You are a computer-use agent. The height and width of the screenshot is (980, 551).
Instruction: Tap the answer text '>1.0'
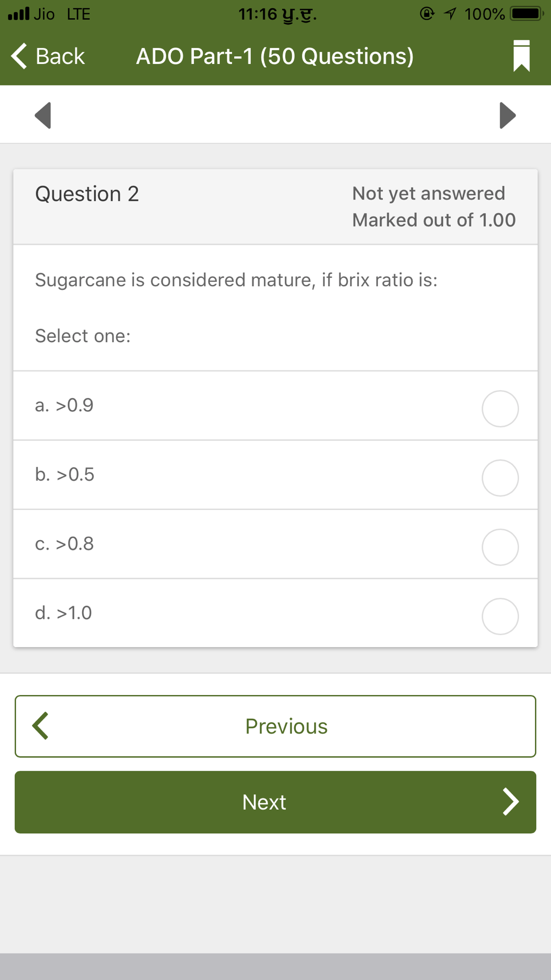click(74, 613)
